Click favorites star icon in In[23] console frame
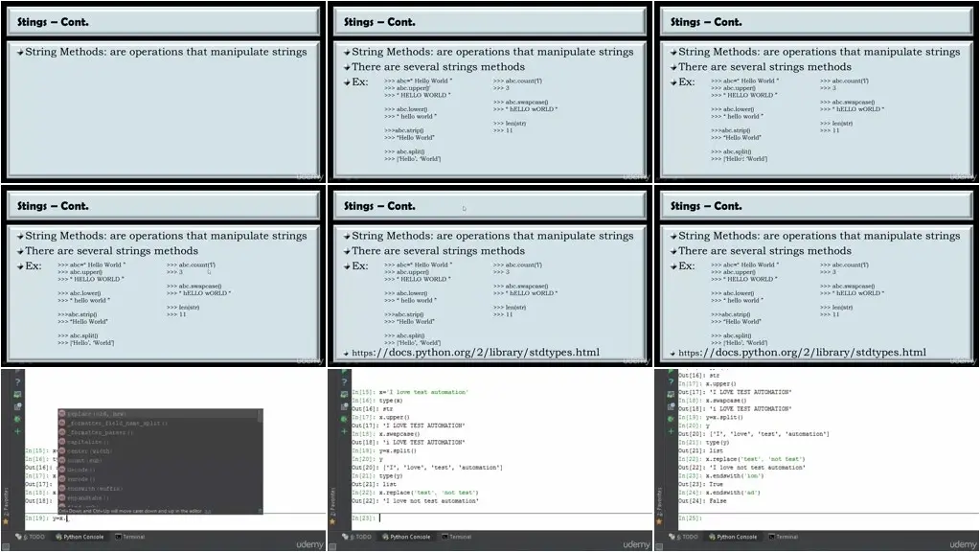The height and width of the screenshot is (552, 980). [331, 520]
